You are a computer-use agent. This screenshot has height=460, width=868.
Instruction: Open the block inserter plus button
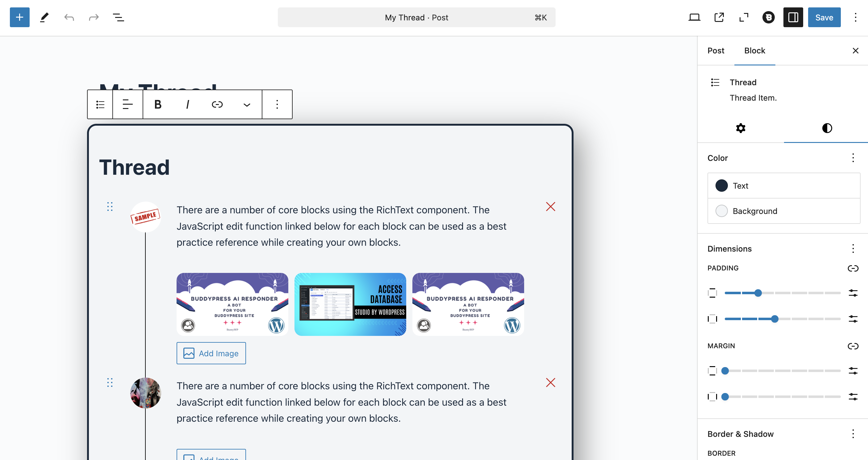point(19,17)
